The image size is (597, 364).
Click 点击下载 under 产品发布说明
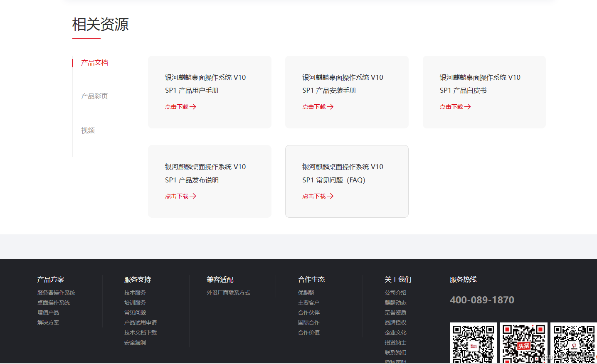point(177,196)
